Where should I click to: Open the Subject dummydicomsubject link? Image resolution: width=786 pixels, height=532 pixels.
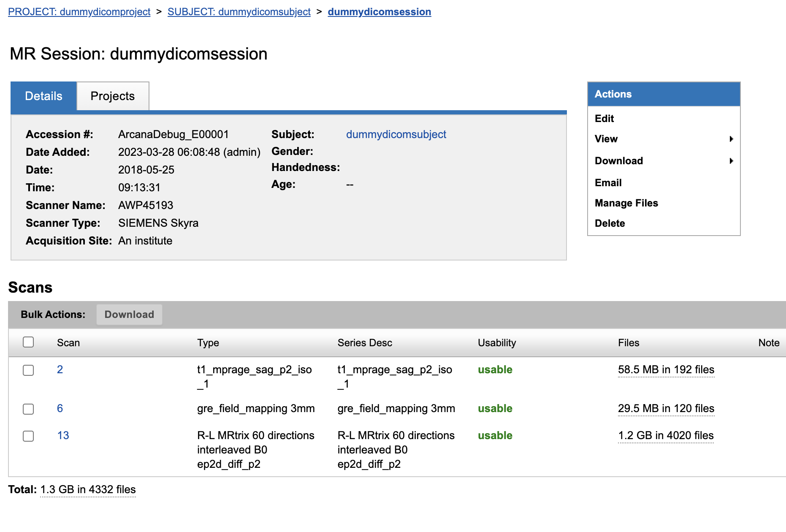[396, 134]
